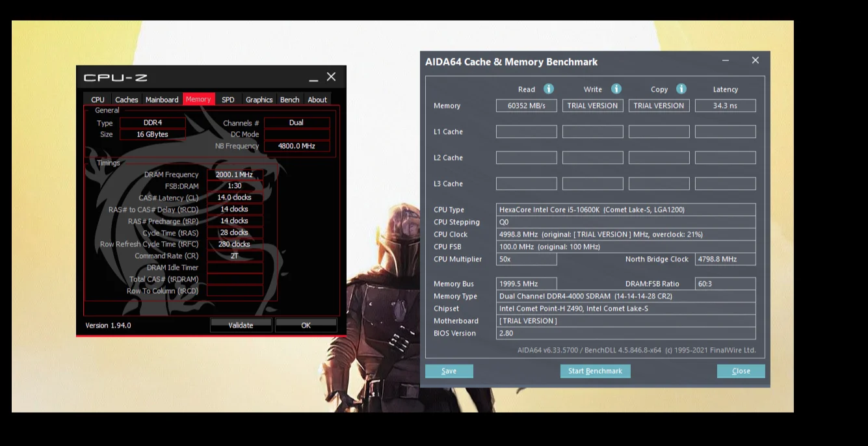Click the CPU Clock 4998.8 MHz field
Viewport: 868px width, 446px height.
pos(626,234)
